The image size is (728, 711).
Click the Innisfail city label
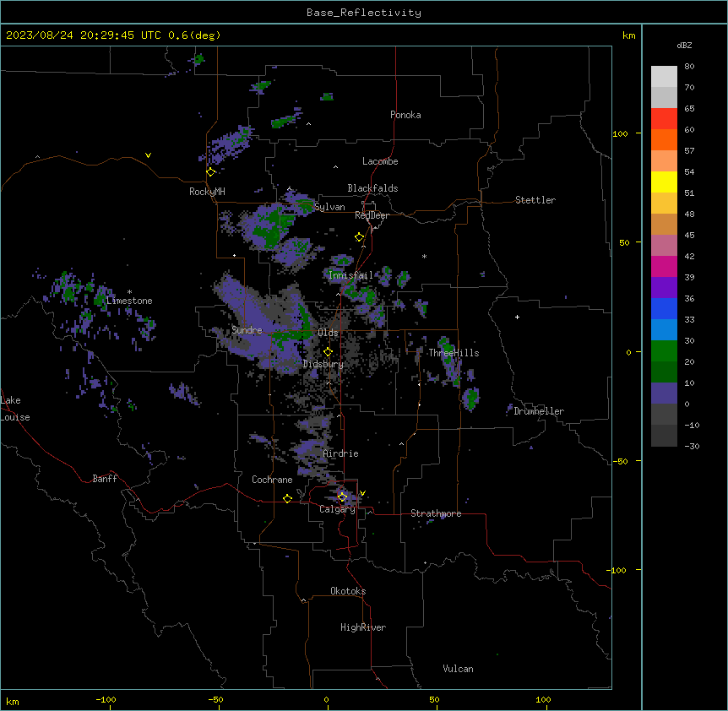click(351, 275)
